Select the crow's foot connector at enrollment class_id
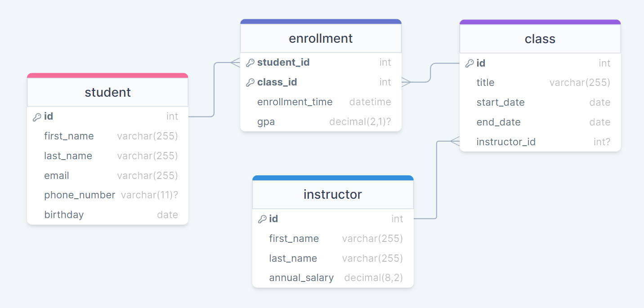Screen dimensions: 644x308 (407, 82)
